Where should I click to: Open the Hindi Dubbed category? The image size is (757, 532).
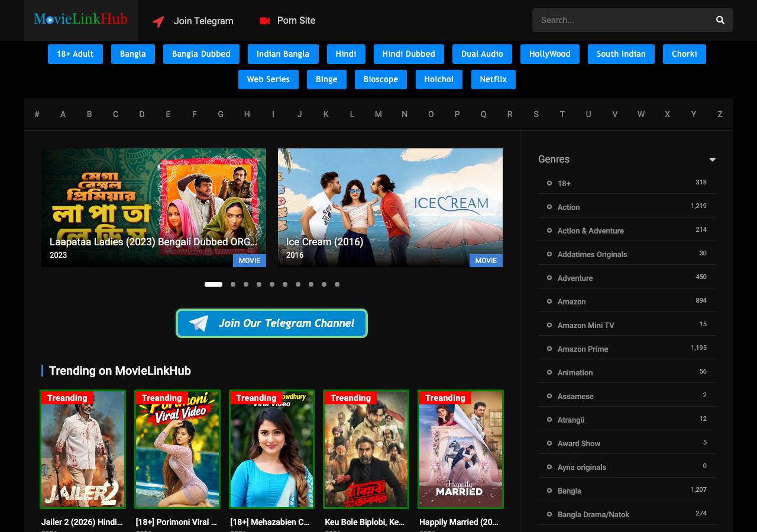tap(409, 54)
